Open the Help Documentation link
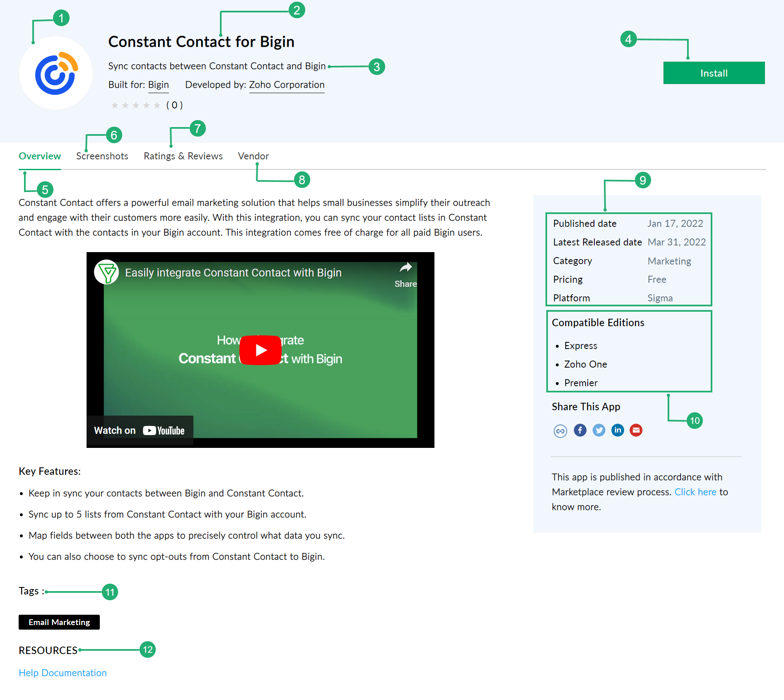 pos(63,673)
